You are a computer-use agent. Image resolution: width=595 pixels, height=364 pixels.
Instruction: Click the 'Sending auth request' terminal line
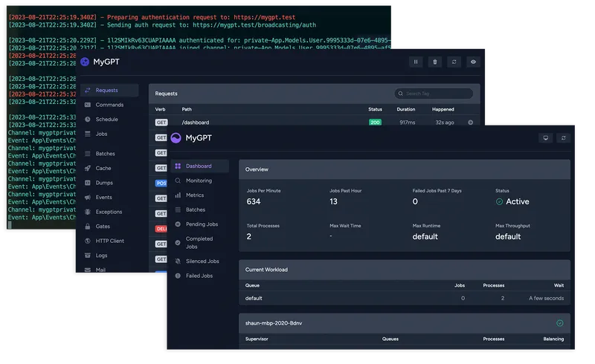(162, 25)
